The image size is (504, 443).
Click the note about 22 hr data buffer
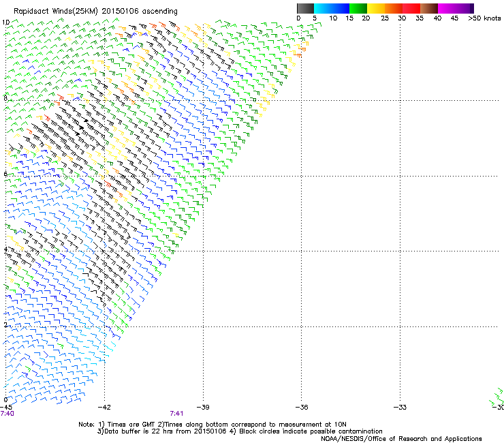pos(240,431)
